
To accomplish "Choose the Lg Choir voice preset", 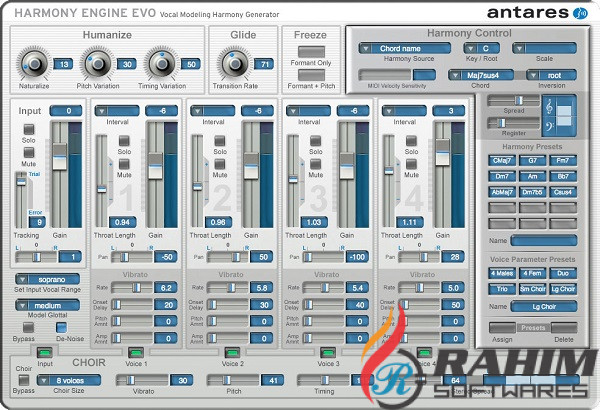I will click(563, 289).
